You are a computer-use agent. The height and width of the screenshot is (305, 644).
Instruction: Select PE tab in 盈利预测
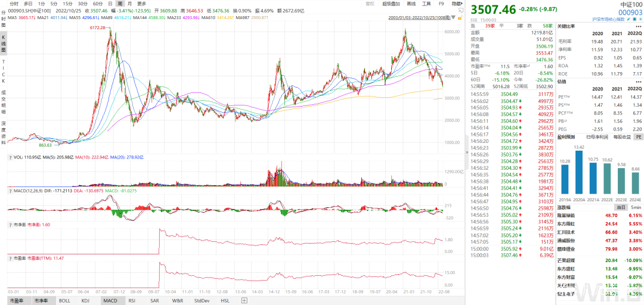[x=638, y=136]
